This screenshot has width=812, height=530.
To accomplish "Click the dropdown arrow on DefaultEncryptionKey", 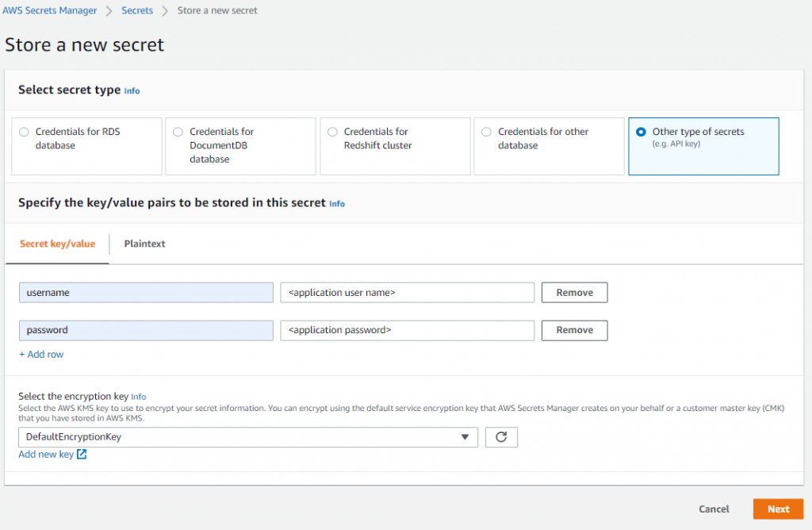I will [x=466, y=436].
